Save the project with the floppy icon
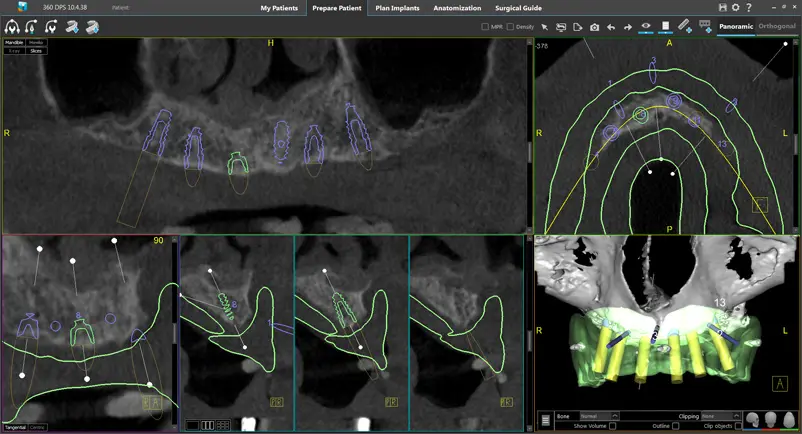The height and width of the screenshot is (434, 802). point(722,7)
